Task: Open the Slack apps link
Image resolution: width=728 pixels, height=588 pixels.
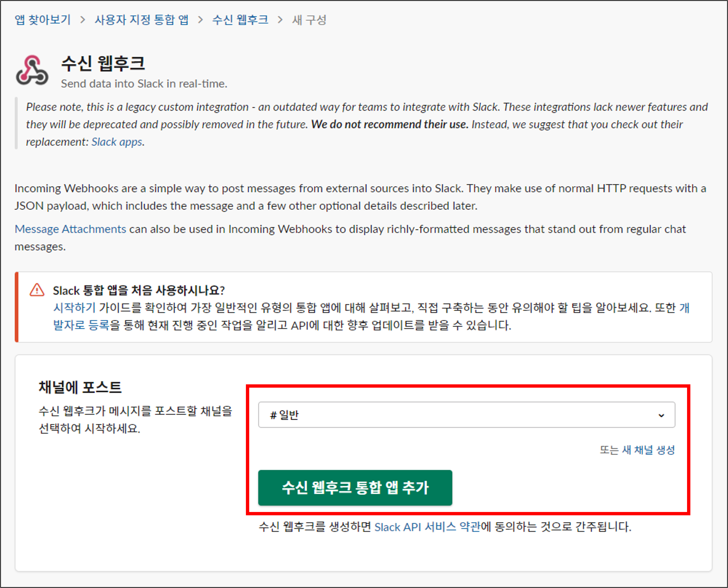Action: click(117, 142)
